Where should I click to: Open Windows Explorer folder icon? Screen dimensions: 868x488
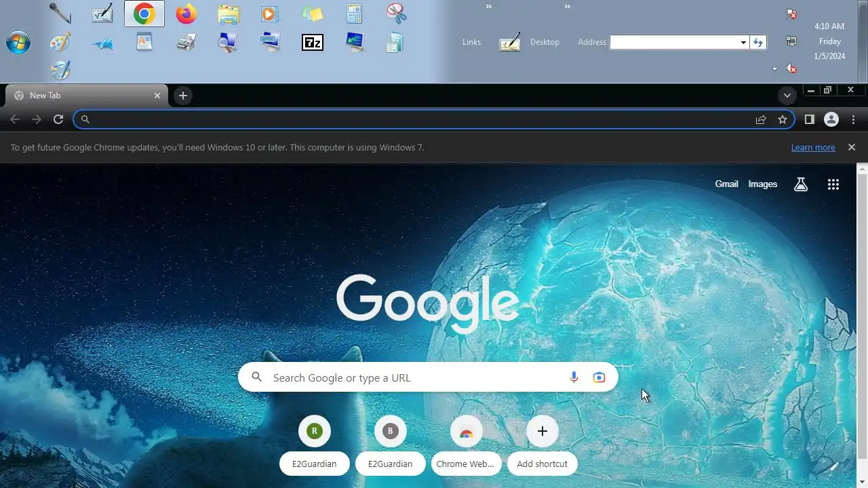tap(229, 14)
